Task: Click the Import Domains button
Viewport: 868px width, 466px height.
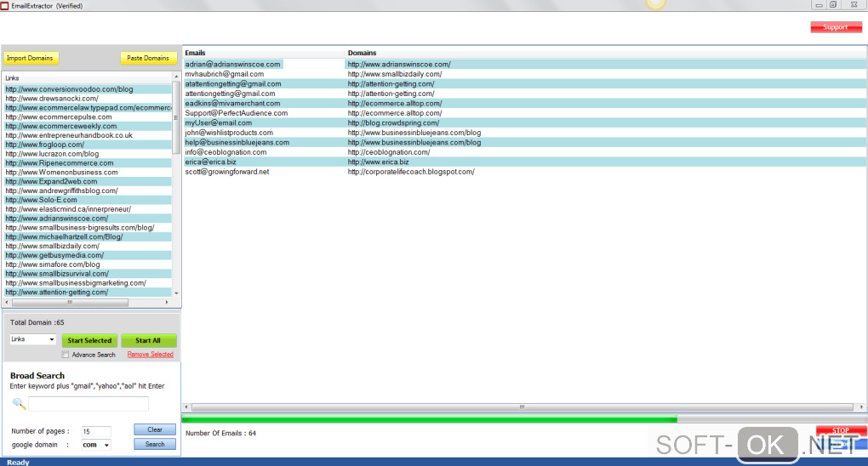Action: [30, 58]
